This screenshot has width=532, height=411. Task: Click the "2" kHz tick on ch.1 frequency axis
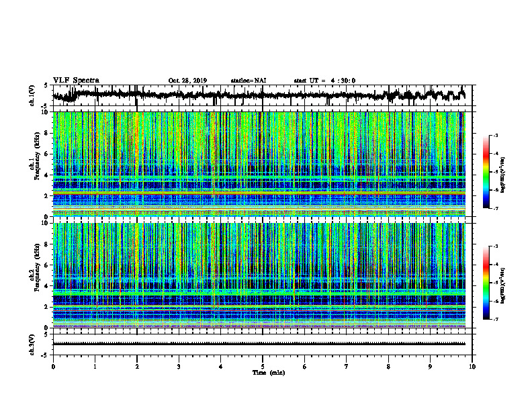48,196
